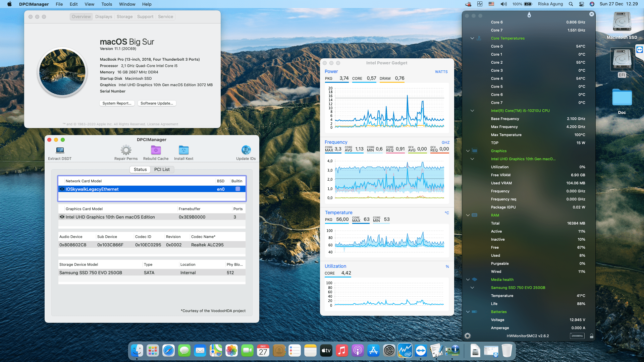Collapse Intel UHD Graphics 10th Gen subsection
This screenshot has height=362, width=644.
click(x=472, y=159)
